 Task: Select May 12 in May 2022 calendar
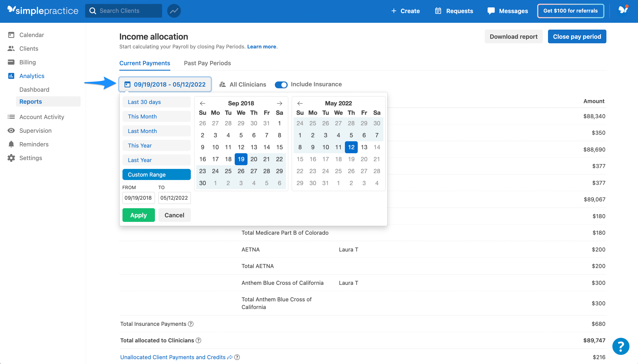tap(351, 147)
